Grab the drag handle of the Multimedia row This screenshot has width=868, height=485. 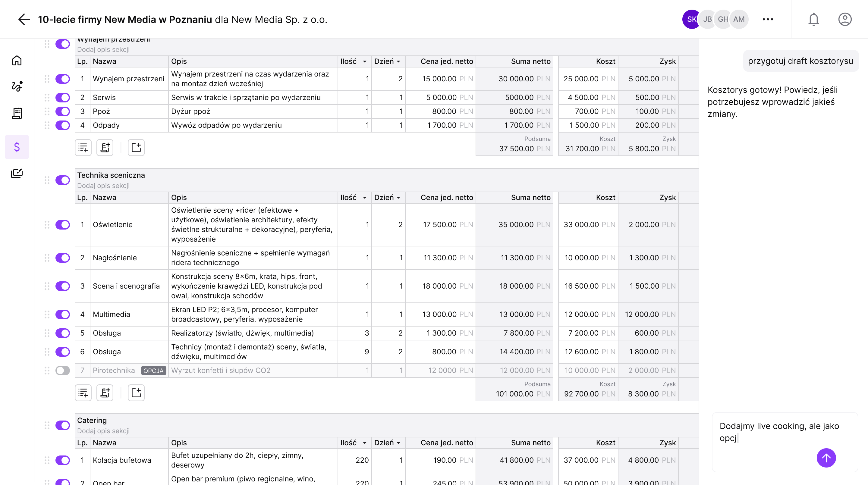coord(47,314)
